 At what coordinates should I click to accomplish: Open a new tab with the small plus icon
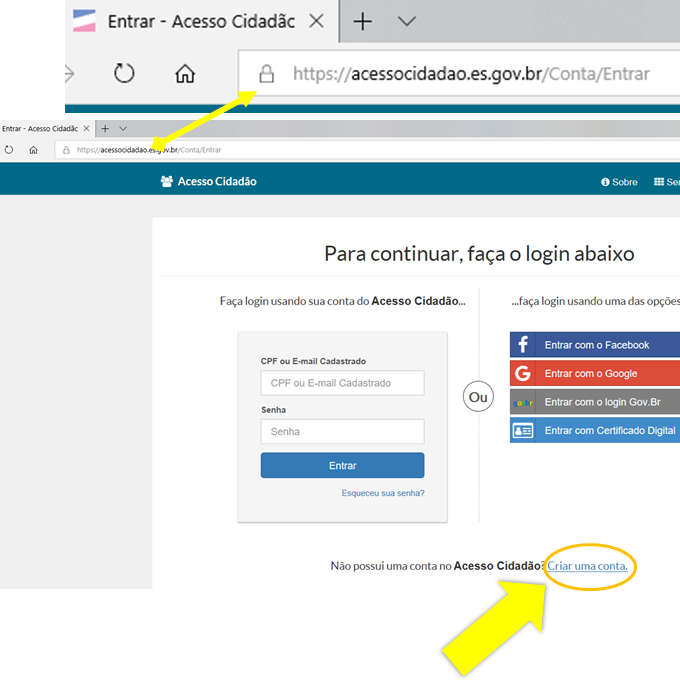point(105,128)
